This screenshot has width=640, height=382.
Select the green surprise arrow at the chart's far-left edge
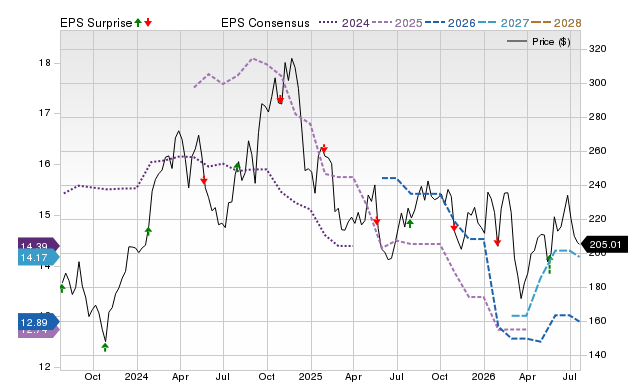click(62, 289)
